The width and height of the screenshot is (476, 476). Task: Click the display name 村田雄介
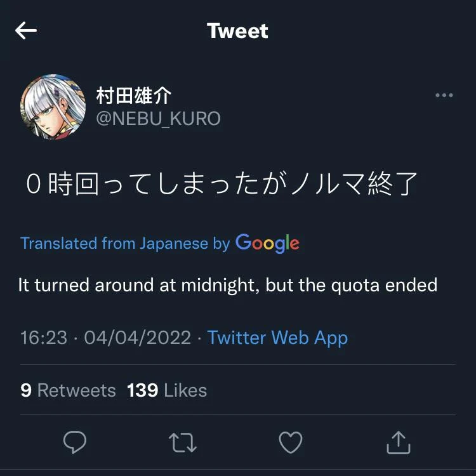(134, 96)
